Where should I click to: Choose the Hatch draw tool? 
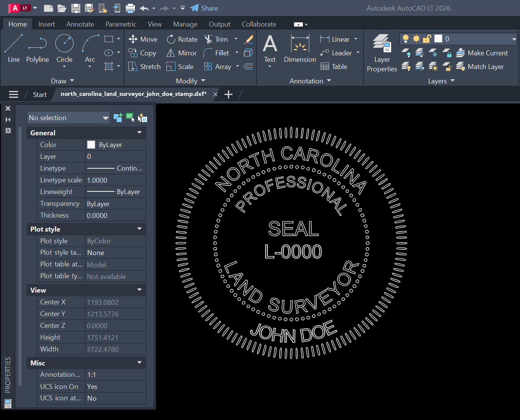(x=109, y=66)
